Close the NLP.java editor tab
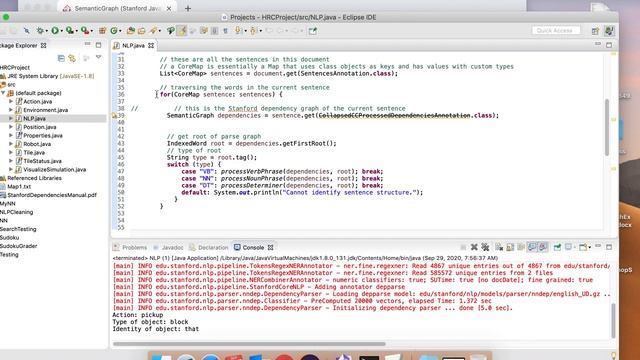The width and height of the screenshot is (640, 360). pyautogui.click(x=151, y=46)
